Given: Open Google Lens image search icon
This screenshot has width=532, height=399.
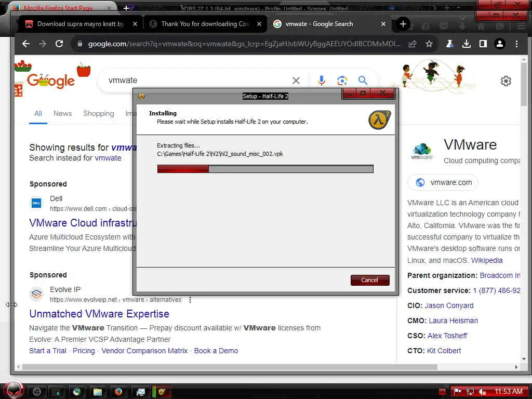Looking at the screenshot, I should (x=342, y=81).
